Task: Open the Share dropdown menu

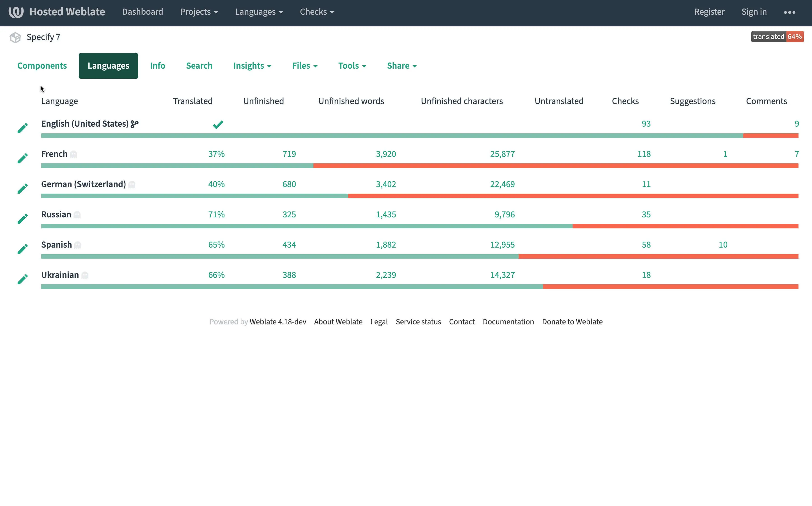Action: [x=401, y=66]
